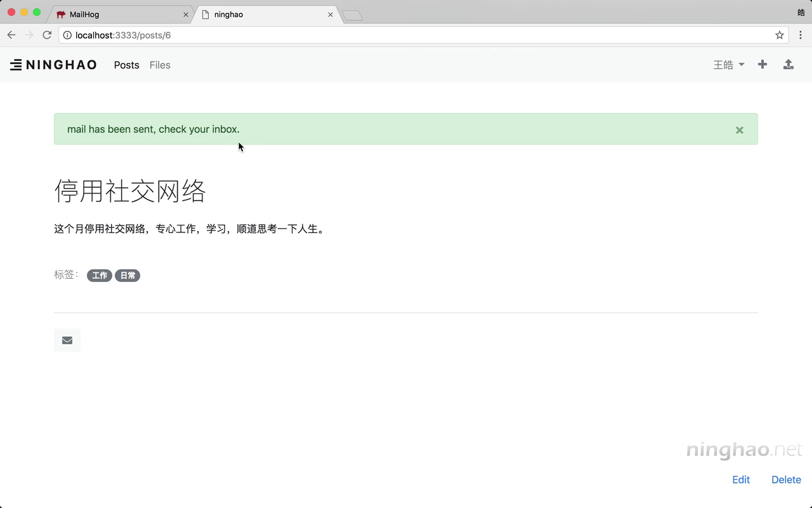Viewport: 812px width, 508px height.
Task: Click the upload icon in the navbar
Action: click(789, 65)
